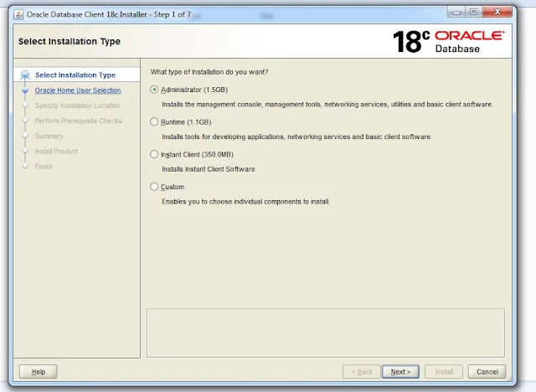Screen dimensions: 536x392
Task: Click the greyed-out Install button
Action: (444, 372)
